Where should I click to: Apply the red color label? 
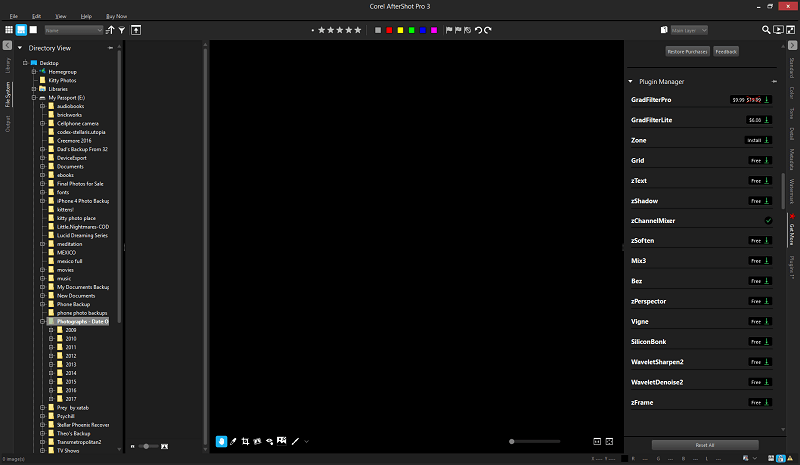click(x=389, y=30)
